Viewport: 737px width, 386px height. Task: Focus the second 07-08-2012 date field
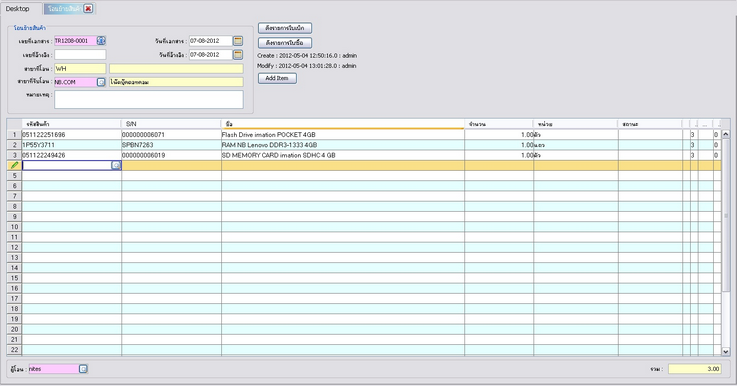[211, 55]
